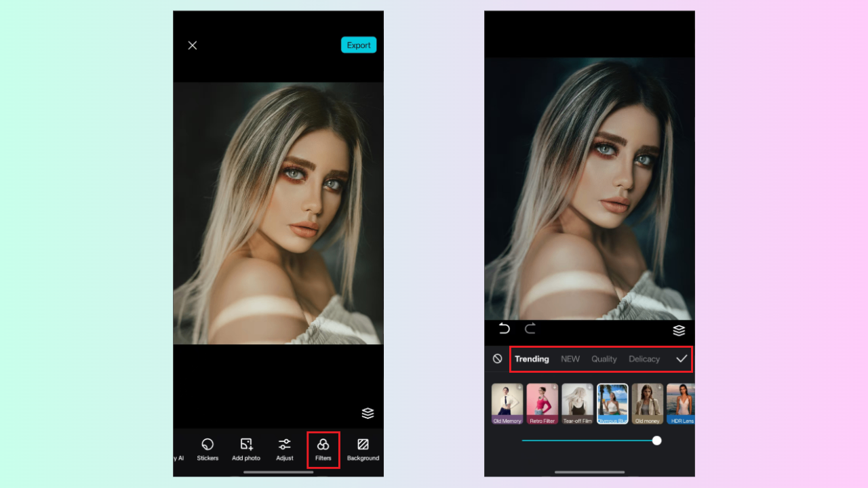Download the Old money filter
Image resolution: width=868 pixels, height=488 pixels.
pos(660,386)
